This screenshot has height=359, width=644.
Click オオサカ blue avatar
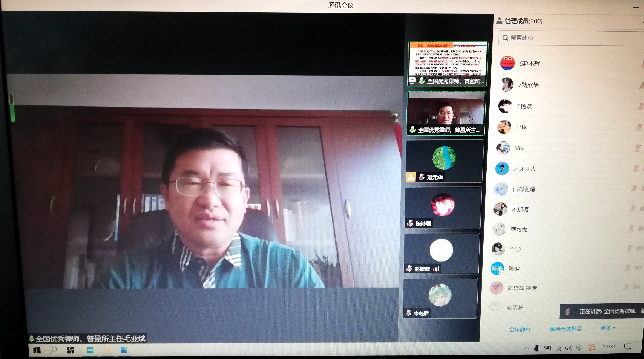[502, 168]
